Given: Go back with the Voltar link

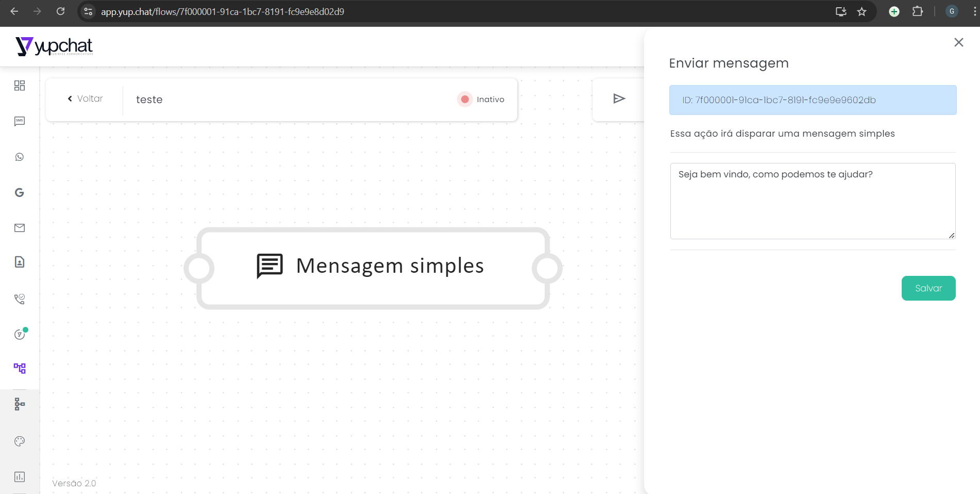Looking at the screenshot, I should pyautogui.click(x=86, y=98).
